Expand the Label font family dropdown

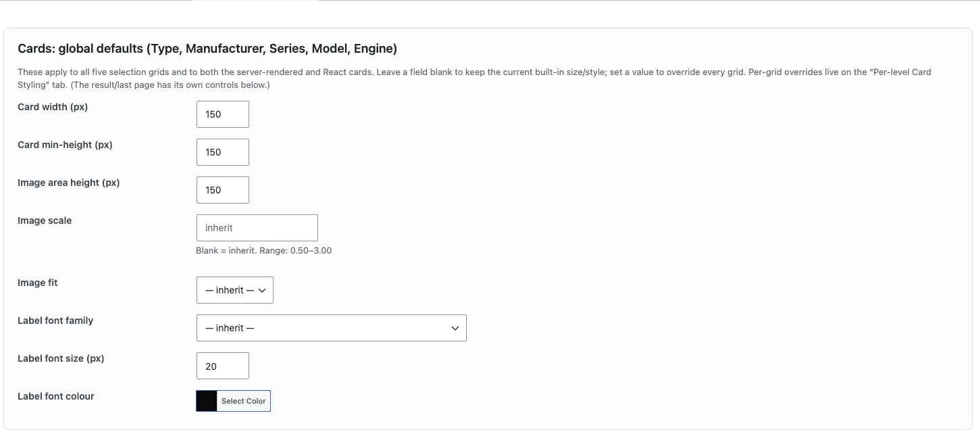331,328
